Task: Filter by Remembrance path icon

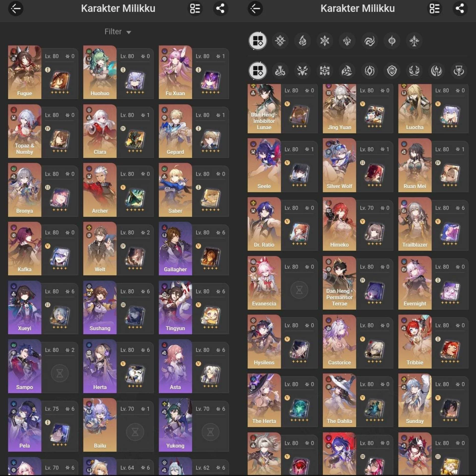Action: click(436, 71)
